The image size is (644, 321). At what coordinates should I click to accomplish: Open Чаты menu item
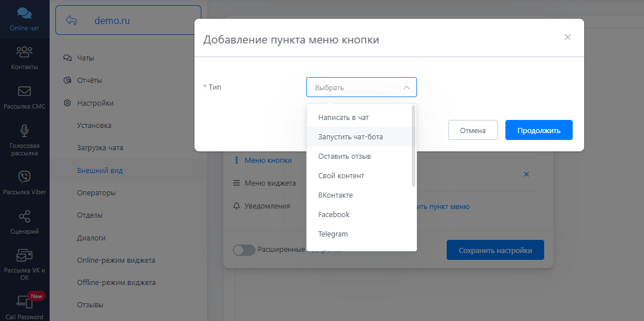click(x=86, y=58)
